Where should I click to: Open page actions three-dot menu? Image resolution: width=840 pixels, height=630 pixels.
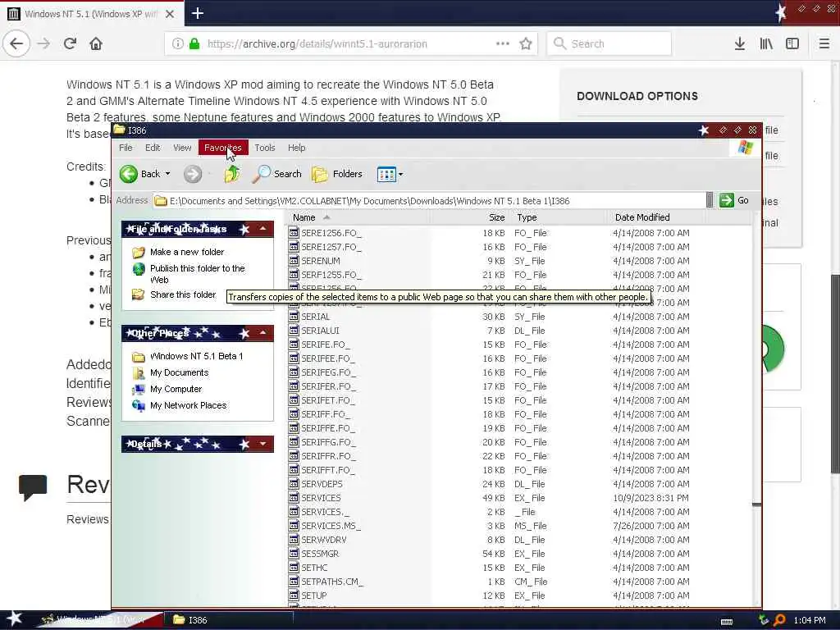[x=503, y=43]
